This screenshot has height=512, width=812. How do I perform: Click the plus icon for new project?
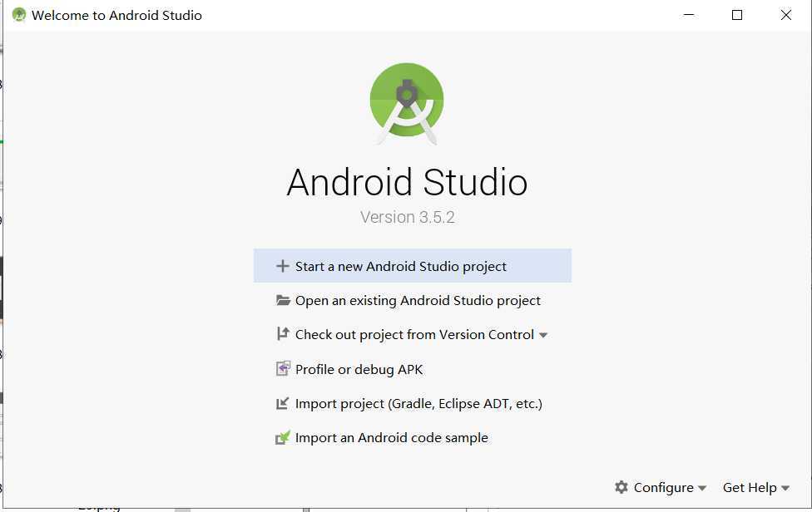coord(282,266)
